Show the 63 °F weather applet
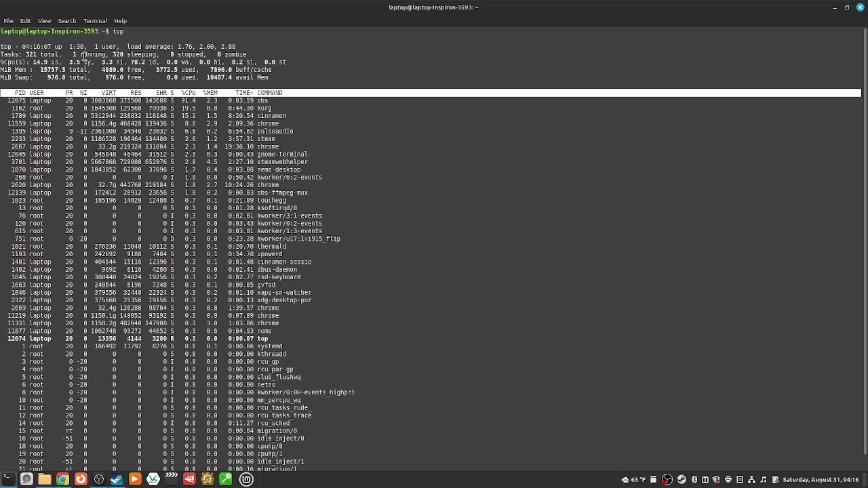The image size is (868, 488). [x=634, y=480]
